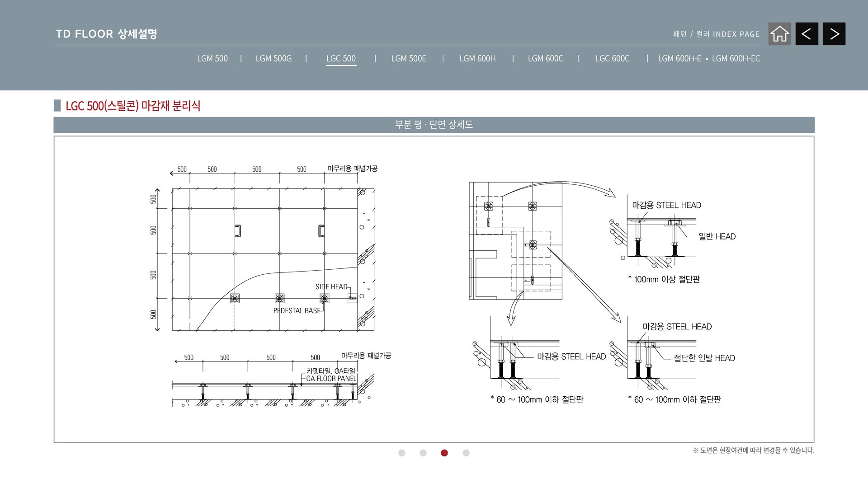Screen dimensions: 868x488
Task: Select the third red pagination dot
Action: coord(444,453)
